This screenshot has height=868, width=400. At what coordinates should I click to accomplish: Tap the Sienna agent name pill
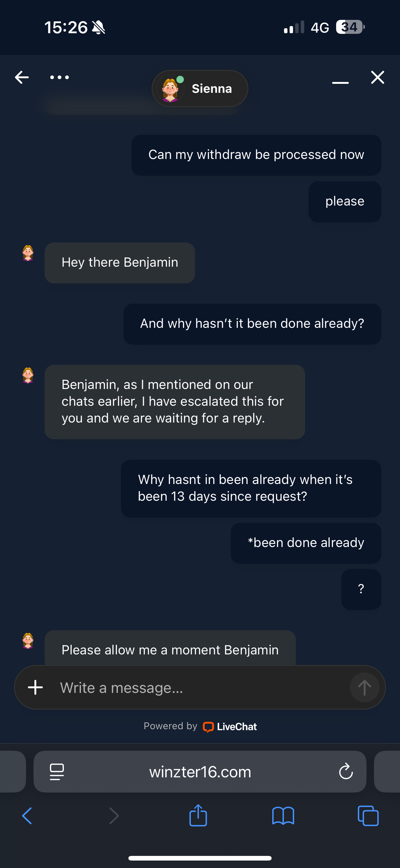coord(200,88)
